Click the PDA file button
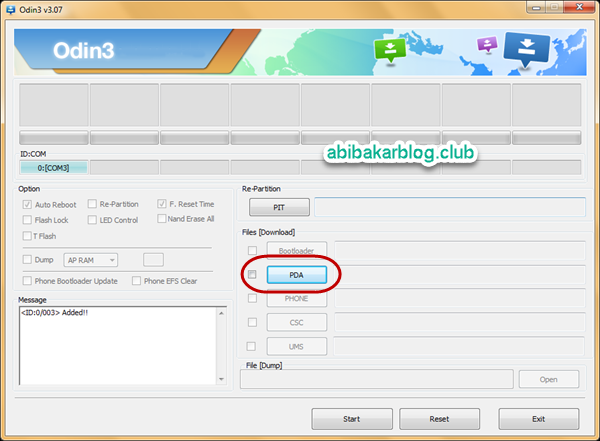 point(297,275)
